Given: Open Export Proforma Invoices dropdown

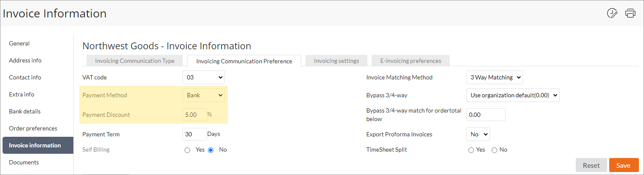Looking at the screenshot, I should click(x=478, y=134).
